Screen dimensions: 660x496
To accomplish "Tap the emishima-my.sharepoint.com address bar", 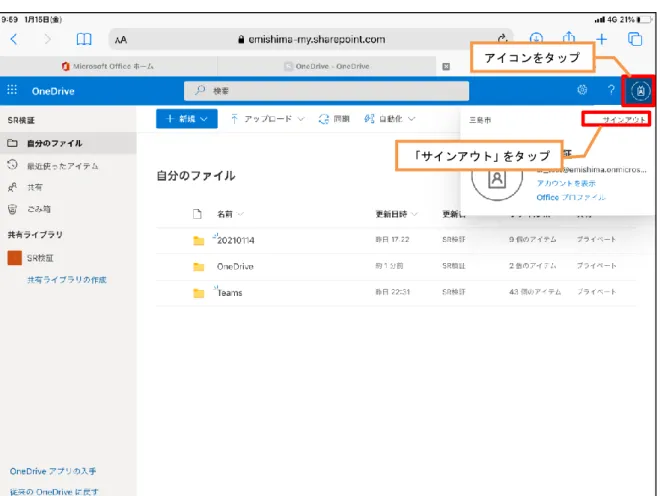I will [x=311, y=40].
